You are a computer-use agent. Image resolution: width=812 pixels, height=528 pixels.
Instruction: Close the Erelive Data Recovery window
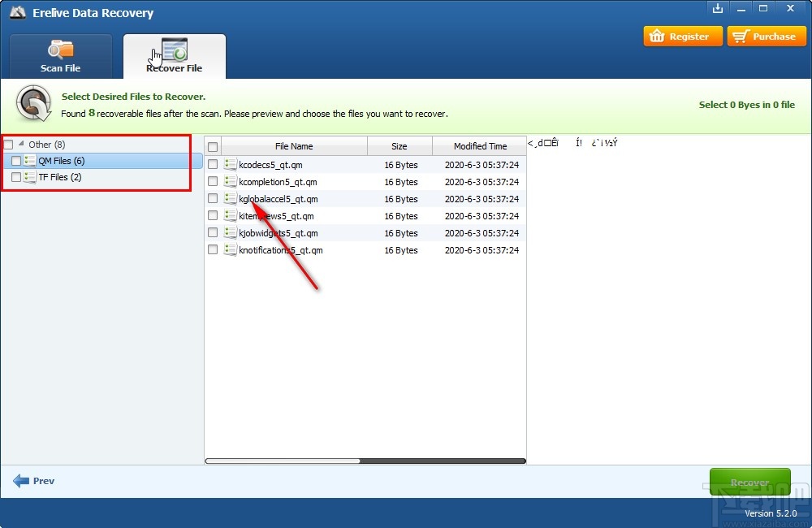pyautogui.click(x=790, y=8)
